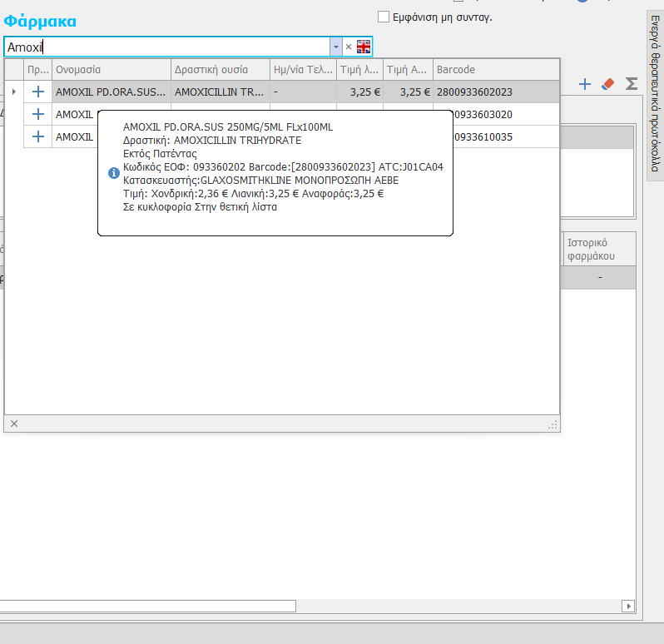Close the dropdown results popup using bottom X

14,424
